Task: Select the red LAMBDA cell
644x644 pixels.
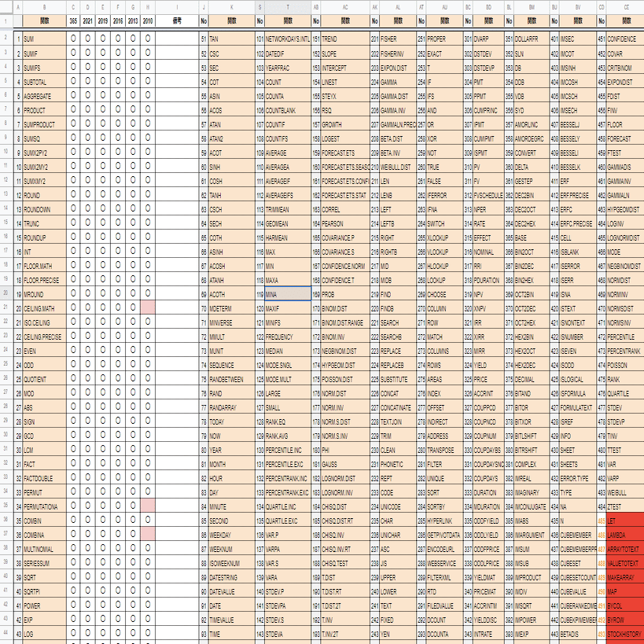Action: [x=625, y=535]
